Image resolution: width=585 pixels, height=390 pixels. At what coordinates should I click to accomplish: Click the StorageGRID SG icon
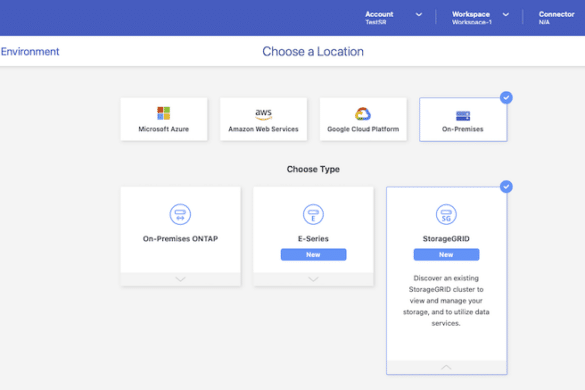point(446,214)
